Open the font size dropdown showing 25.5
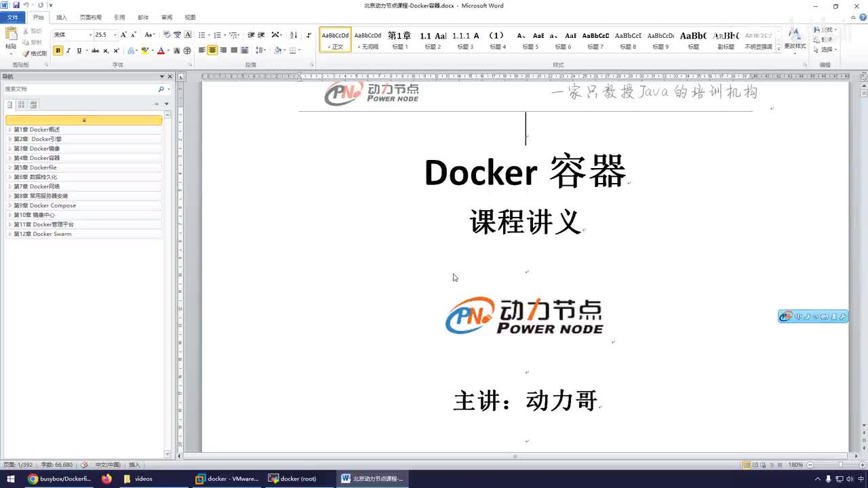The width and height of the screenshot is (868, 488). (115, 35)
